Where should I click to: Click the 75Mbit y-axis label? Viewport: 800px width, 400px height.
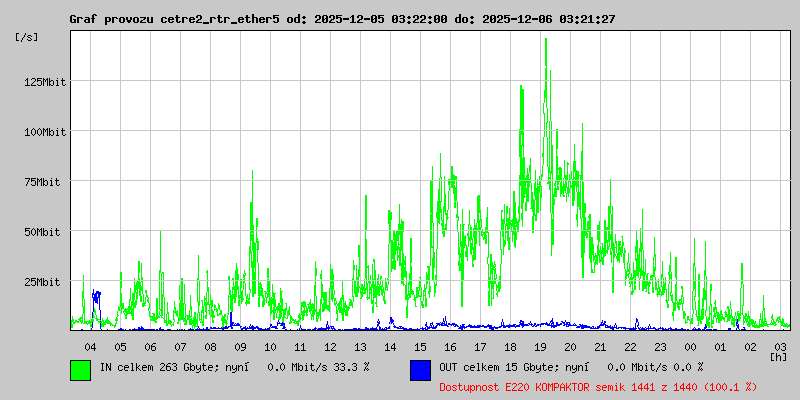(42, 181)
